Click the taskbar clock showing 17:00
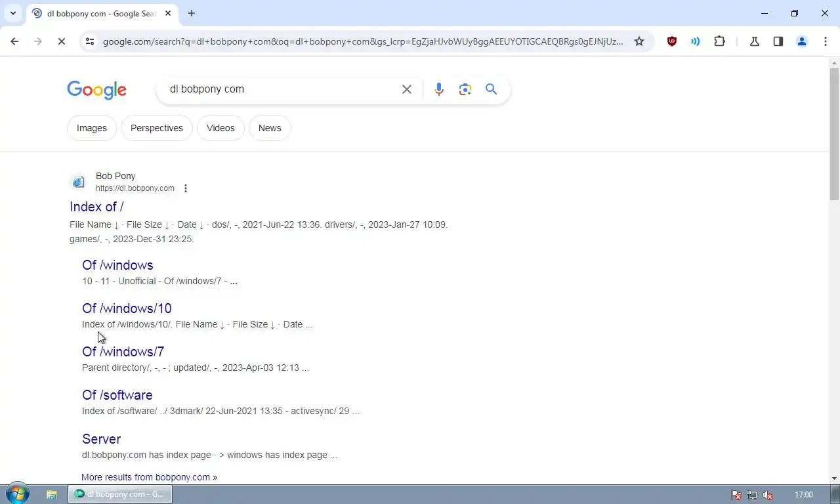 point(803,495)
